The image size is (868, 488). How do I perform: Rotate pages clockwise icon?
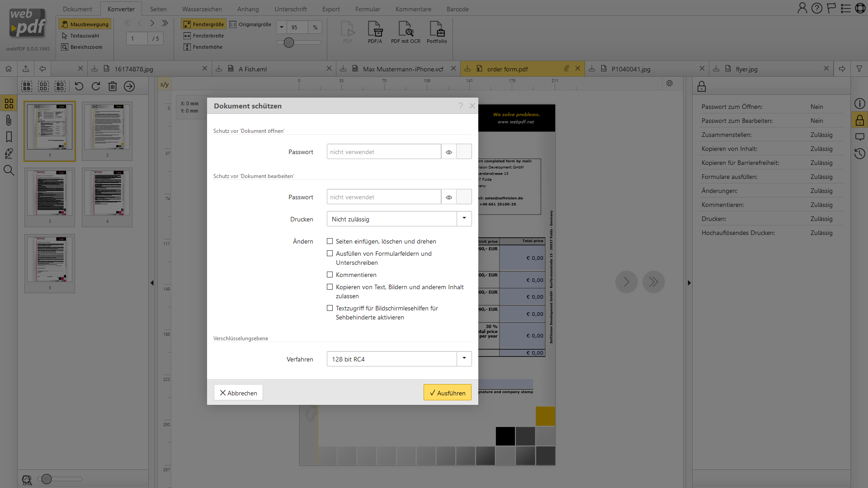pos(96,86)
